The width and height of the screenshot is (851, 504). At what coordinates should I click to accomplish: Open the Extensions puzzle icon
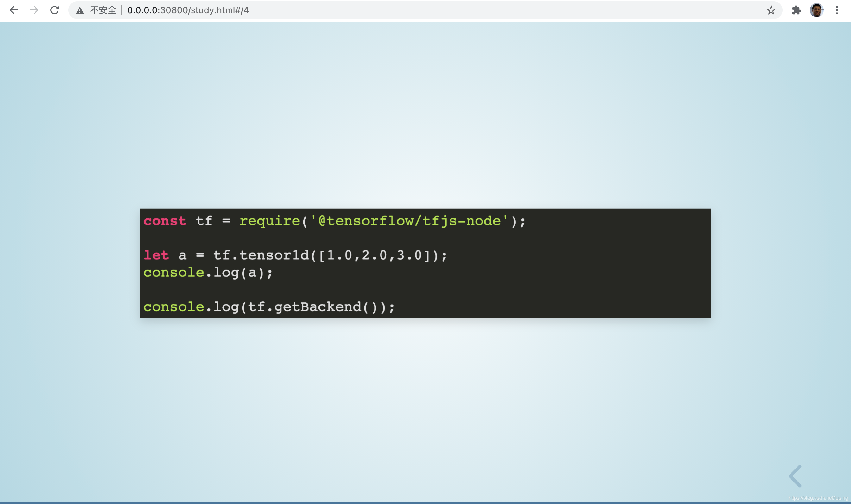coord(796,10)
